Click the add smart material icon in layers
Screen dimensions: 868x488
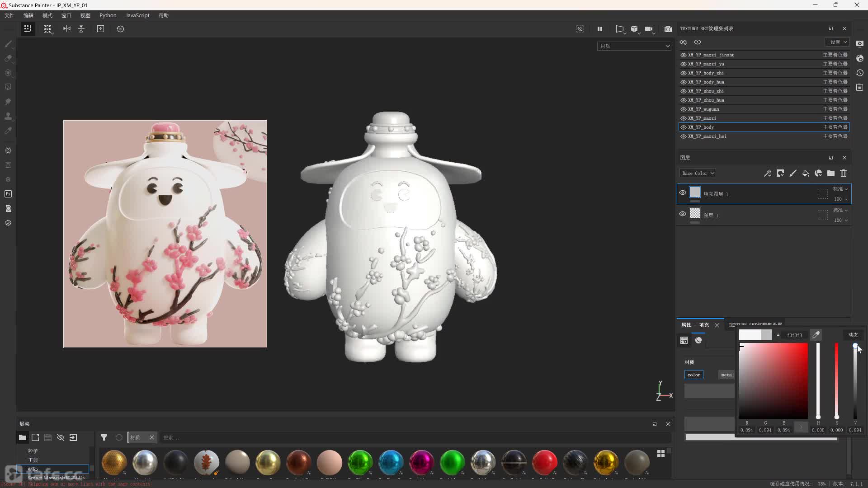(x=818, y=173)
